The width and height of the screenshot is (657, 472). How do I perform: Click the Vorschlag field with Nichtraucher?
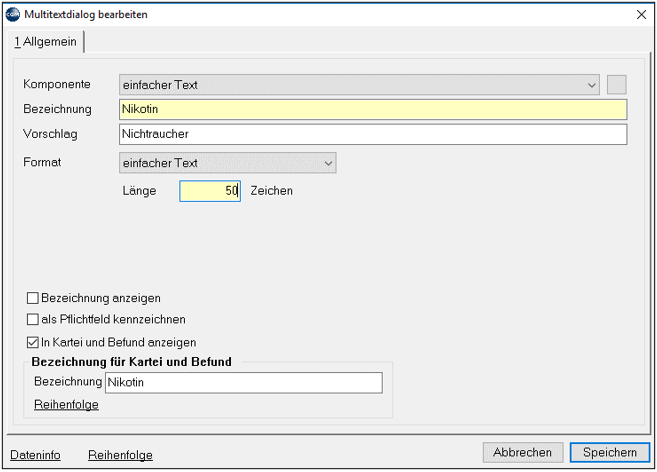click(373, 134)
